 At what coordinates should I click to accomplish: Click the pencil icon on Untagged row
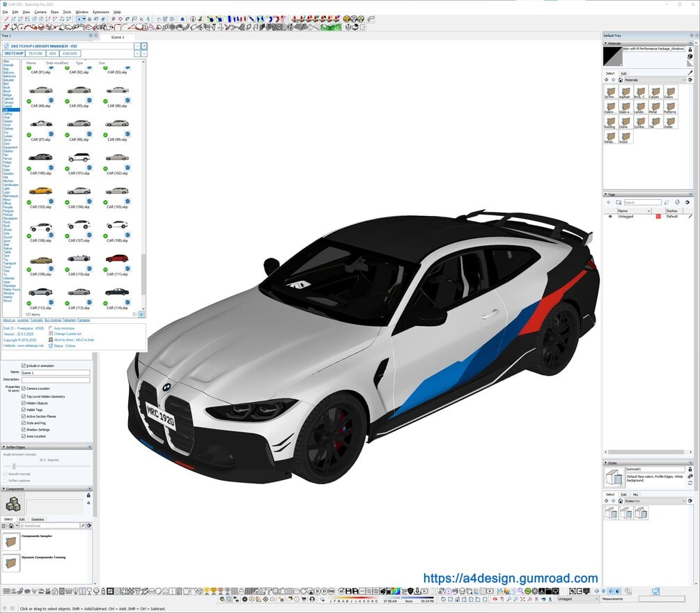(x=690, y=217)
